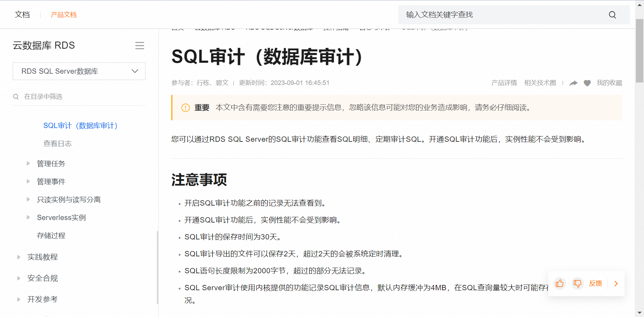
Task: Click the 云数据库 RDS sidebar title
Action: pos(44,45)
